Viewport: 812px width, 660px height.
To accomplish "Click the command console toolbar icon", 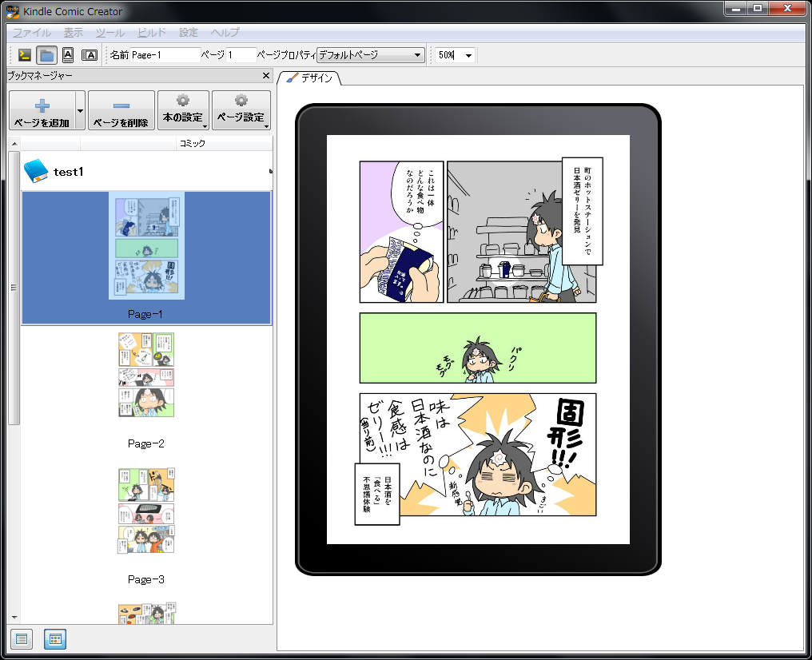I will point(24,55).
